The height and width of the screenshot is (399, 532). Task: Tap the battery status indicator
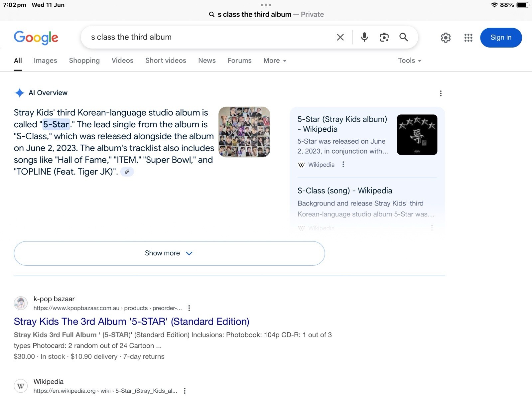(522, 5)
